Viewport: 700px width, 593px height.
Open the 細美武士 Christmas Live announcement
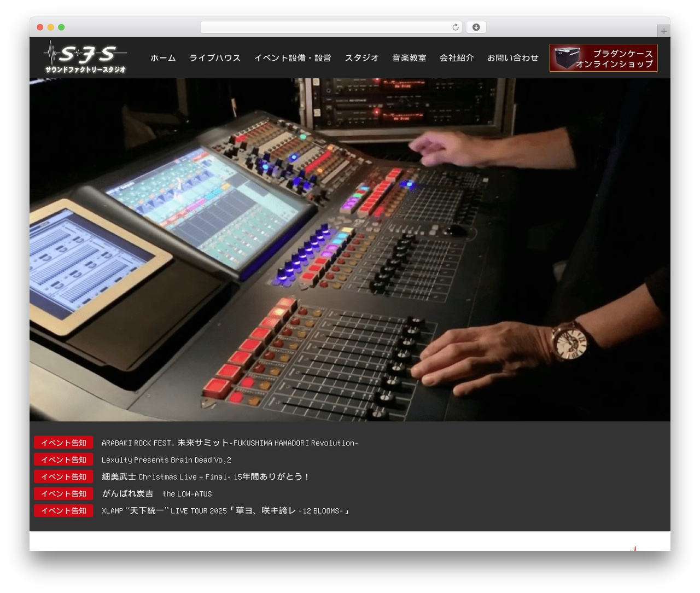click(x=206, y=477)
